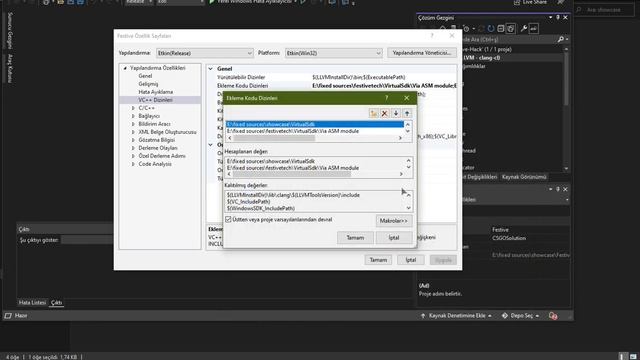Close the Çözüm Gezgini panel
The image size is (640, 360).
pos(565,18)
